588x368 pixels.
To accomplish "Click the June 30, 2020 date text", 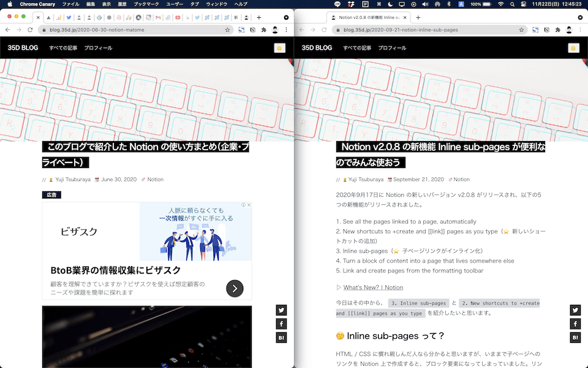I will pos(119,180).
